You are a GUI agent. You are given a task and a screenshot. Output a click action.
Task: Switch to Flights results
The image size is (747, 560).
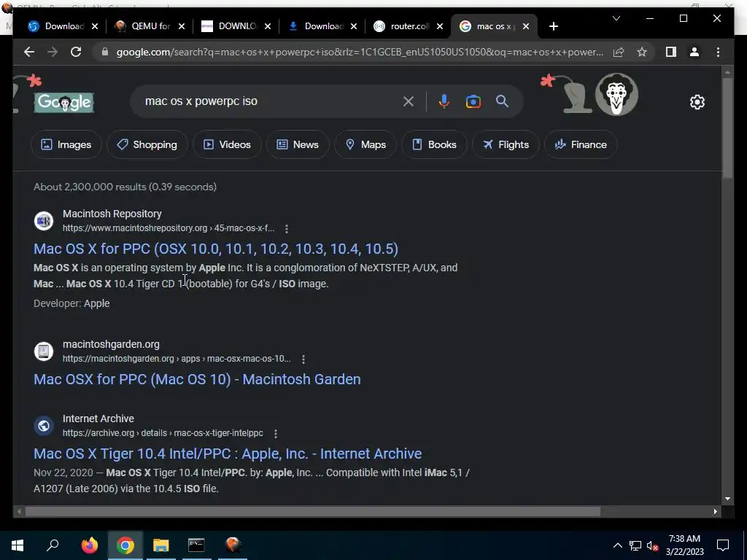pos(506,144)
